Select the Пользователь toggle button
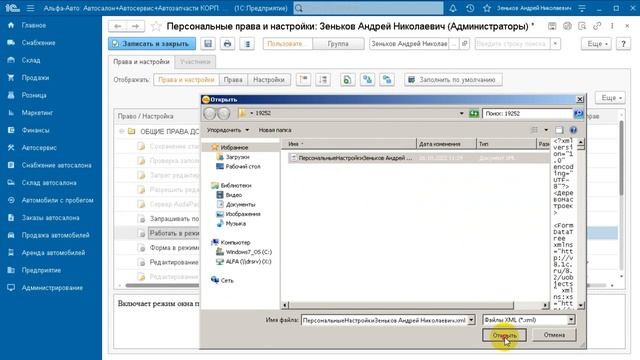 click(x=287, y=44)
